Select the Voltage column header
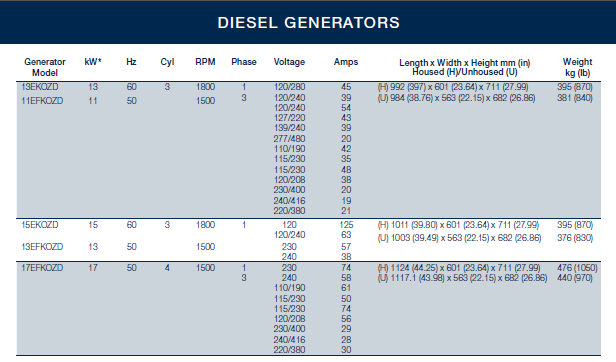The image size is (616, 362). (x=289, y=62)
